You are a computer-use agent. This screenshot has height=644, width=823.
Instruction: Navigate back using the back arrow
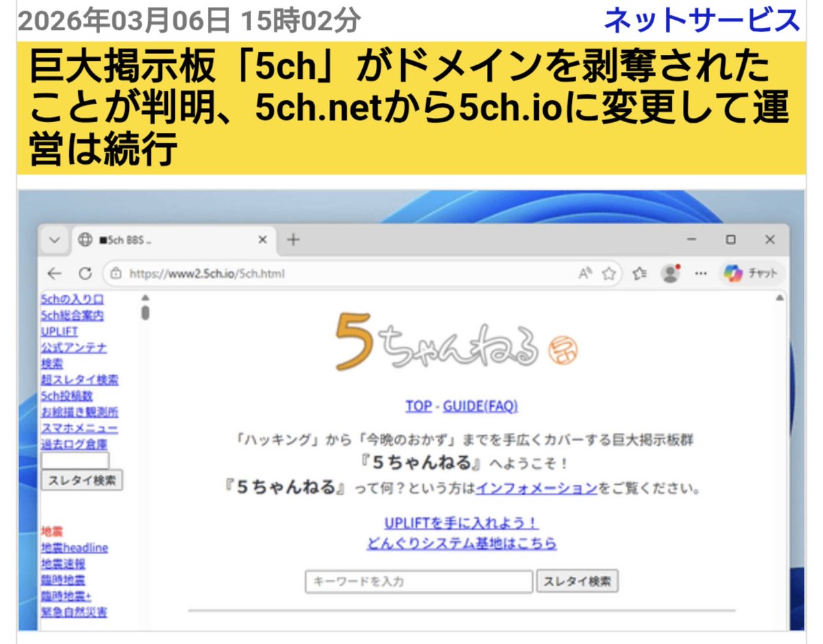pyautogui.click(x=54, y=273)
